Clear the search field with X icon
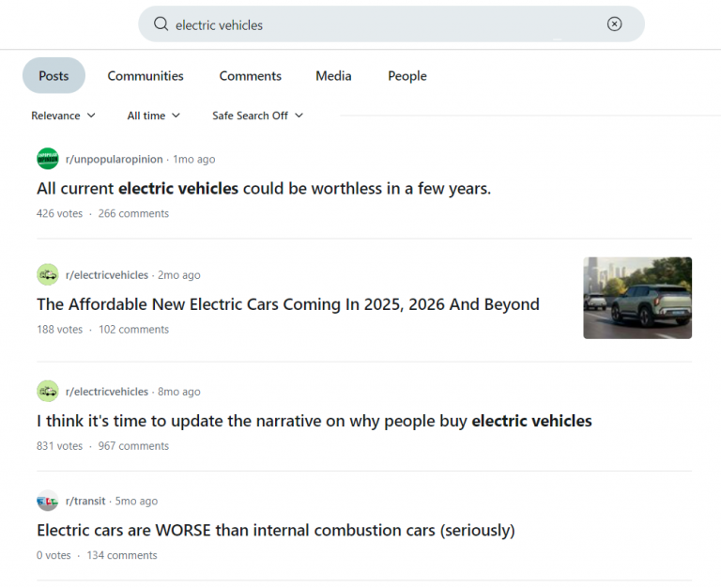The height and width of the screenshot is (588, 721). pos(614,24)
